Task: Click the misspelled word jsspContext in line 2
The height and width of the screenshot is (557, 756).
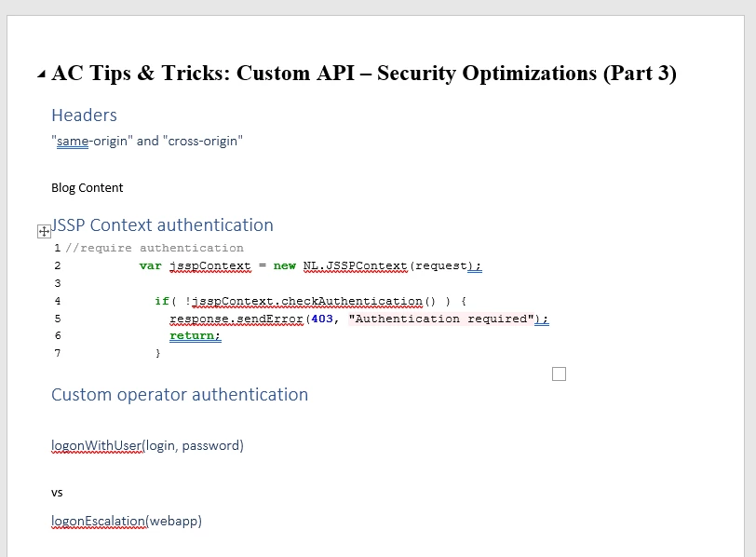Action: click(210, 265)
